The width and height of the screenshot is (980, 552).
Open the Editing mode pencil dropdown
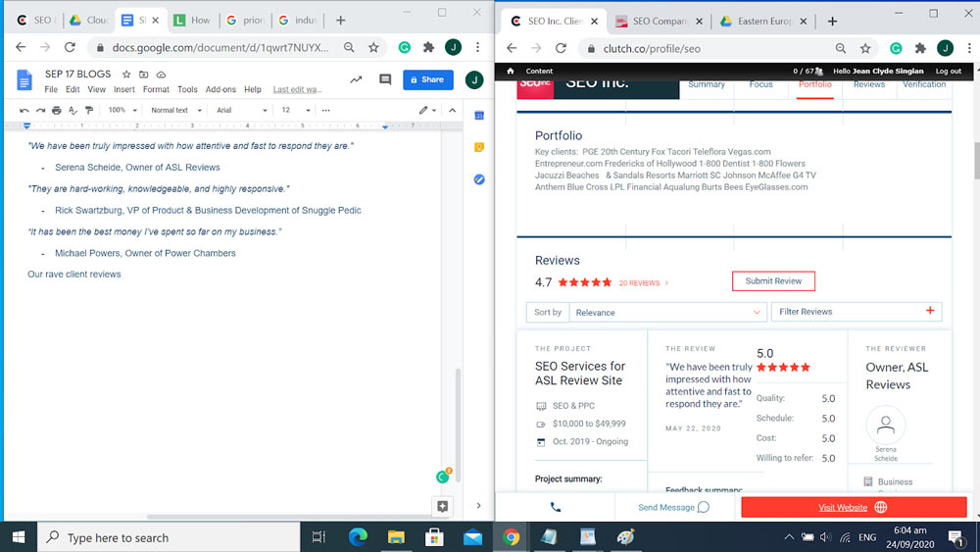coord(427,110)
